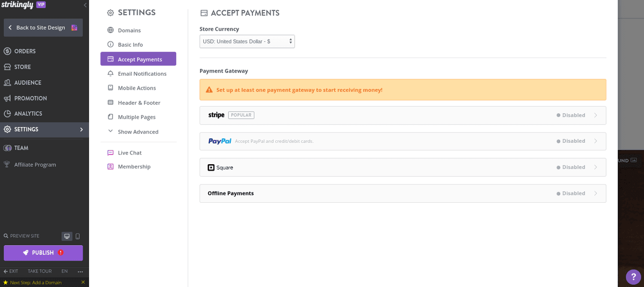Click the Analytics pie chart icon
This screenshot has height=287, width=644.
(x=8, y=114)
